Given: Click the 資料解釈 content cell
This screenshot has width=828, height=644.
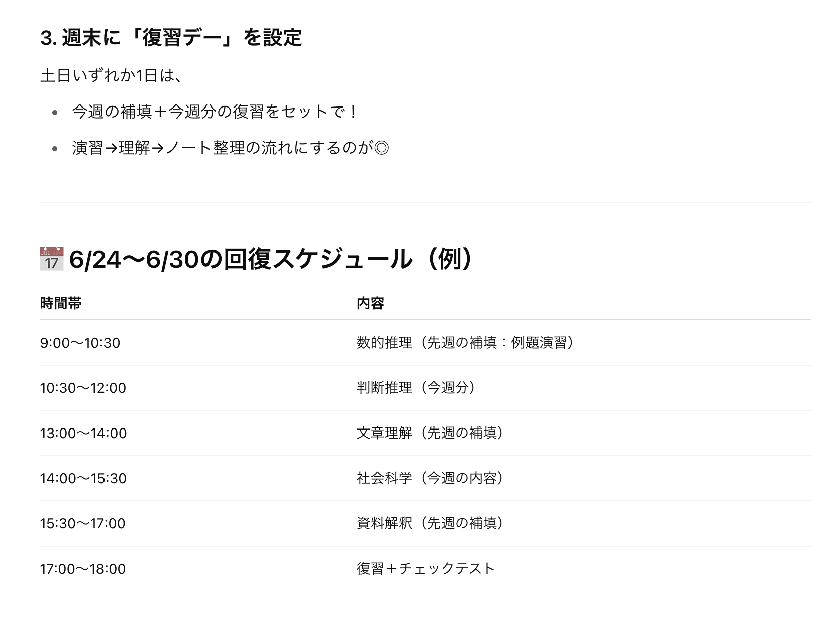Looking at the screenshot, I should coord(431,523).
